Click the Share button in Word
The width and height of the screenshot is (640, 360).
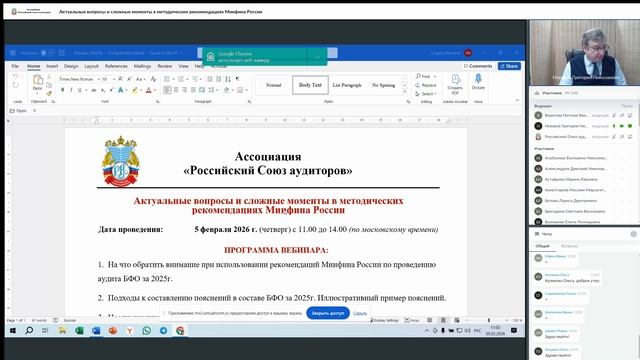pyautogui.click(x=509, y=66)
